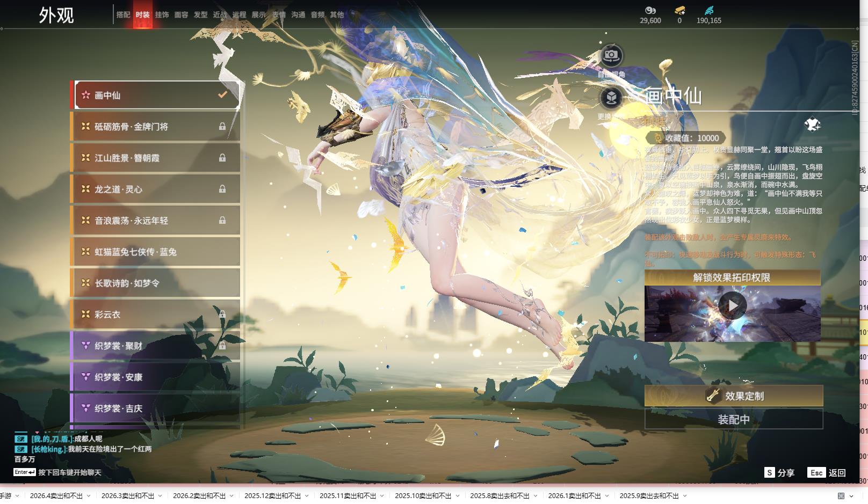Viewport: 868px width, 504px height.
Task: Open the 2025.12卖出和不出 tab dropdown arrow
Action: point(307,496)
